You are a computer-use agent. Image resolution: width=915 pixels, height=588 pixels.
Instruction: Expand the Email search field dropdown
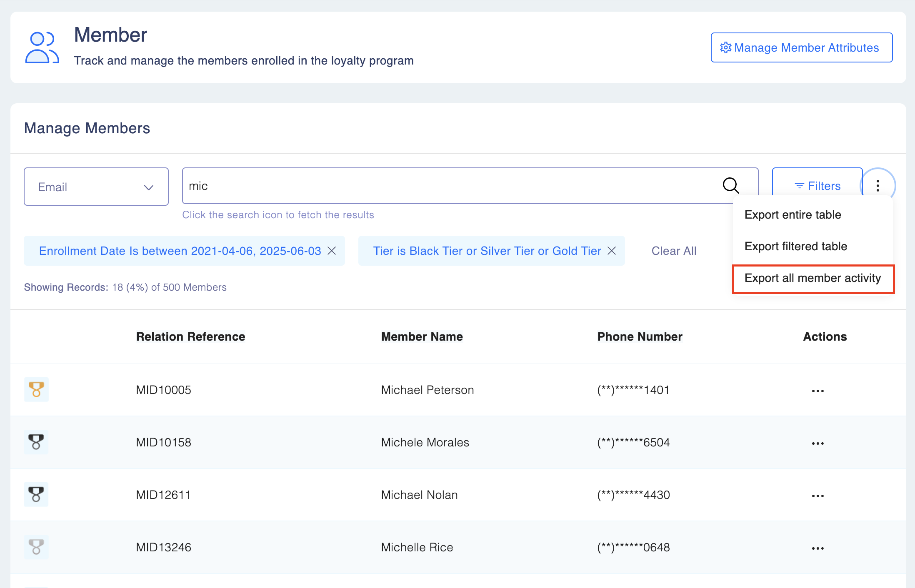coord(96,187)
